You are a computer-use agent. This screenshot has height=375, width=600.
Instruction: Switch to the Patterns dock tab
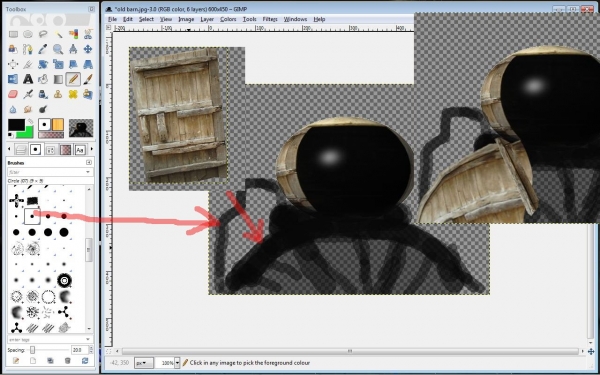click(51, 150)
